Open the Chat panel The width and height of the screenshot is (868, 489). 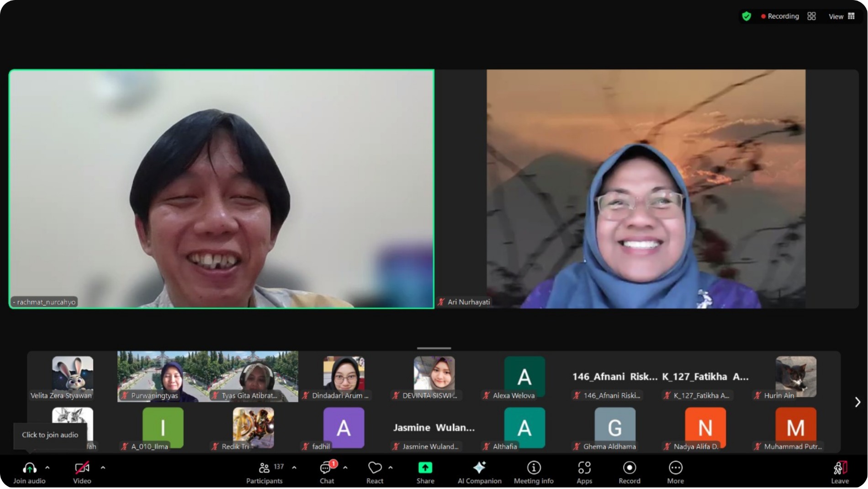pyautogui.click(x=327, y=472)
